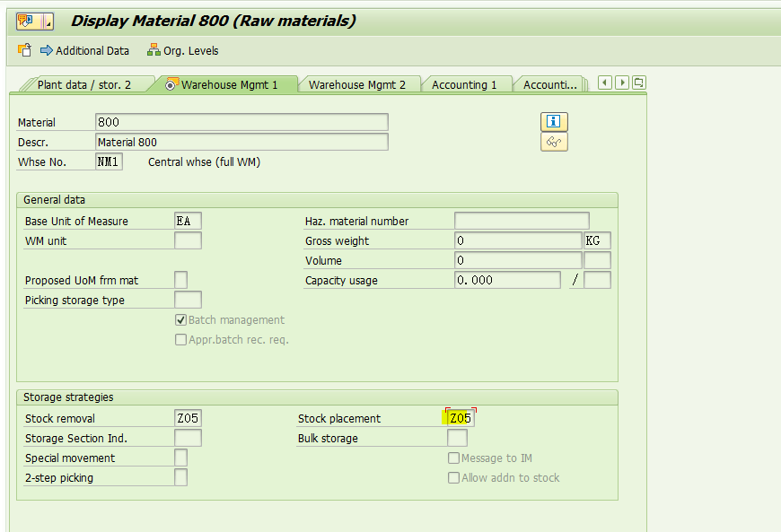Viewport: 781px width, 532px height.
Task: Open the Accounting 1 tab
Action: (467, 83)
